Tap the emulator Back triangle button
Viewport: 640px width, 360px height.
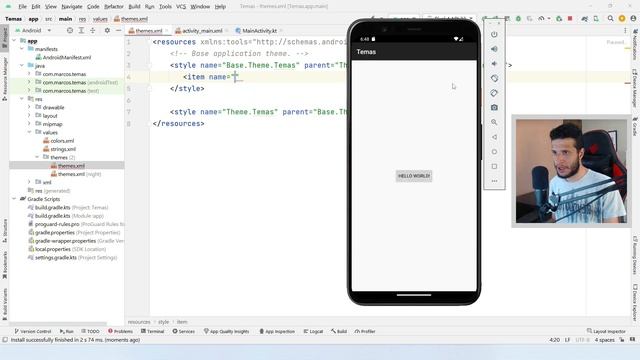pyautogui.click(x=494, y=137)
